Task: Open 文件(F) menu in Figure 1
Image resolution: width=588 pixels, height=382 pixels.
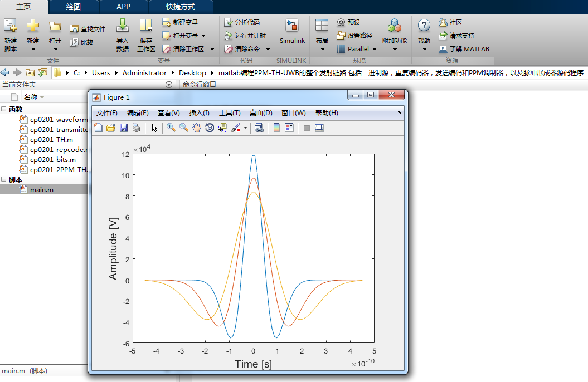Action: pyautogui.click(x=107, y=112)
